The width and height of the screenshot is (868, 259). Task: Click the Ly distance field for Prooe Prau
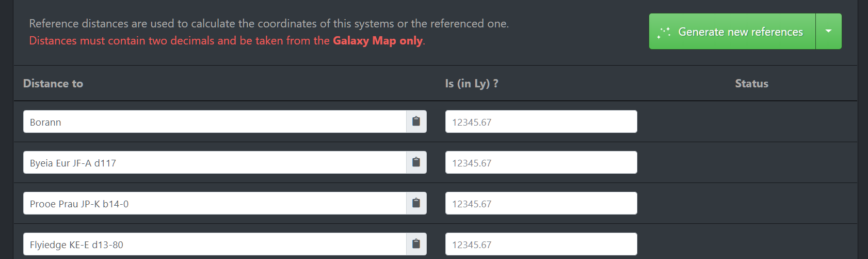541,204
